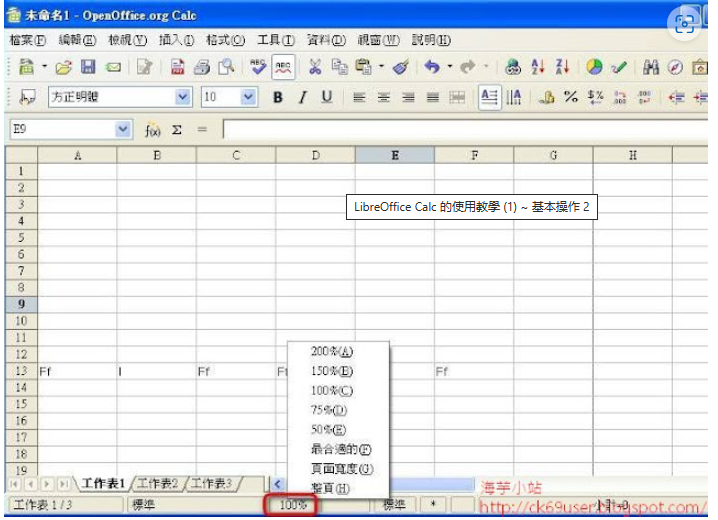718x520 pixels.
Task: Toggle AutoSpellcheck icon
Action: click(x=283, y=67)
